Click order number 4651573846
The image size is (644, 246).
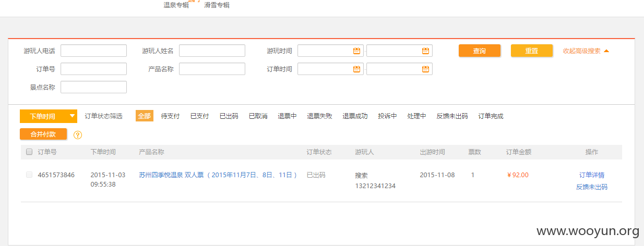pos(56,175)
